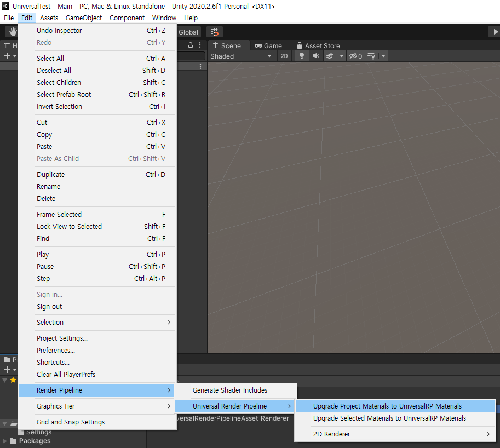500x448 pixels.
Task: Expand the Render Pipeline submenu
Action: tap(96, 390)
